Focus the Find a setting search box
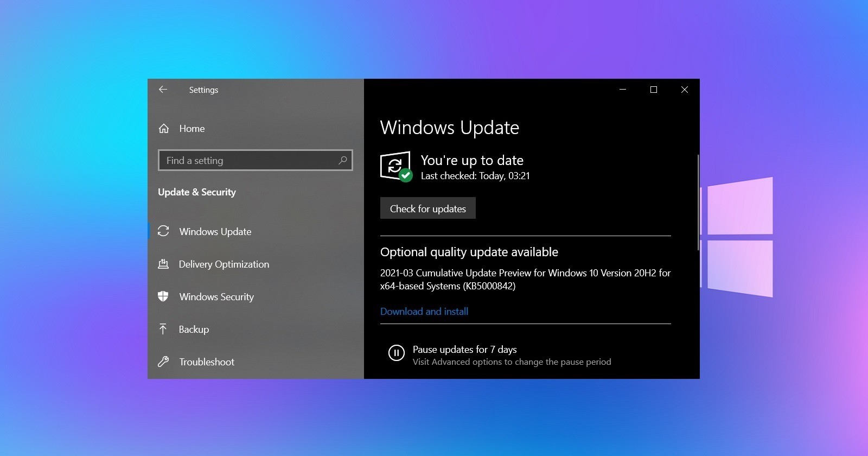The width and height of the screenshot is (868, 456). pyautogui.click(x=256, y=160)
